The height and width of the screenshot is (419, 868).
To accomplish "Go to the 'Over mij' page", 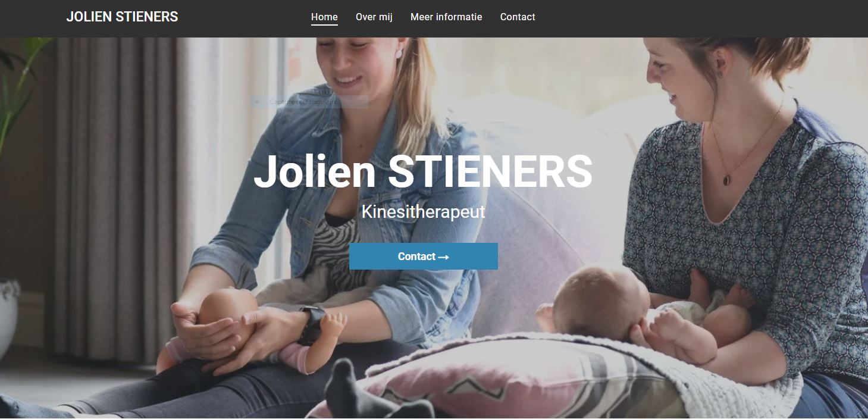I will click(374, 17).
